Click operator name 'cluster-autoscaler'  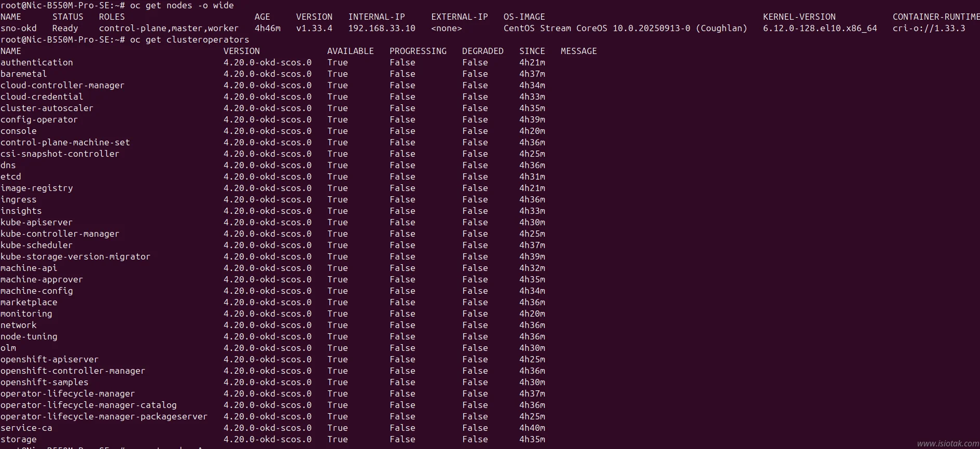(x=47, y=108)
